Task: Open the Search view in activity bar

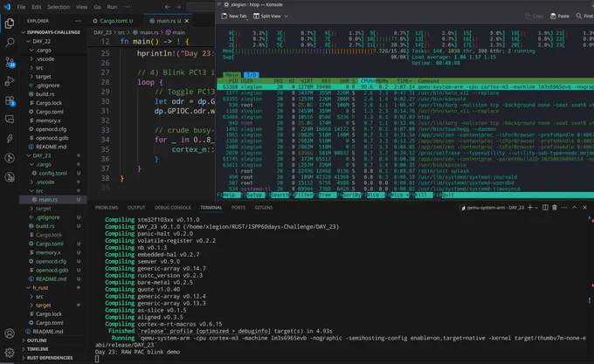Action: click(10, 43)
